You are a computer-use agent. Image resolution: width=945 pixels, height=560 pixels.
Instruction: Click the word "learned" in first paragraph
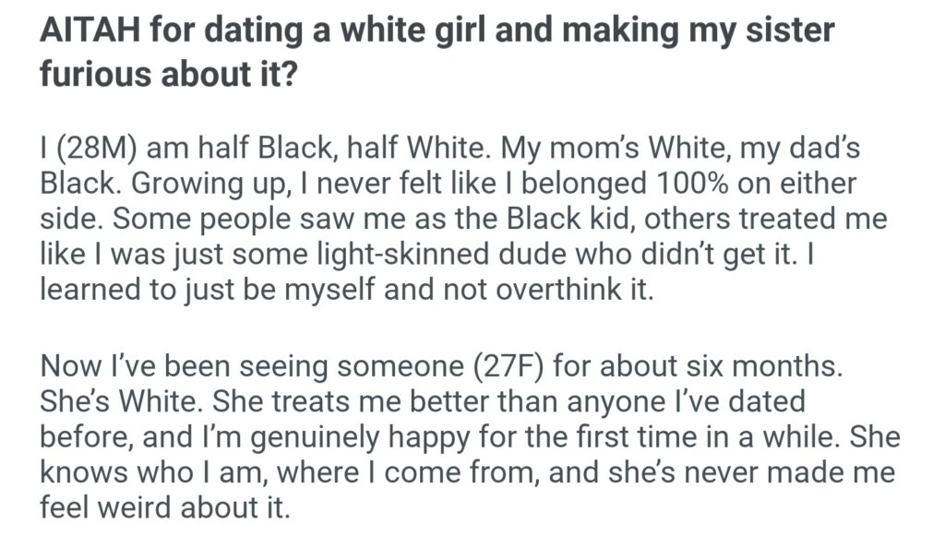click(x=90, y=291)
